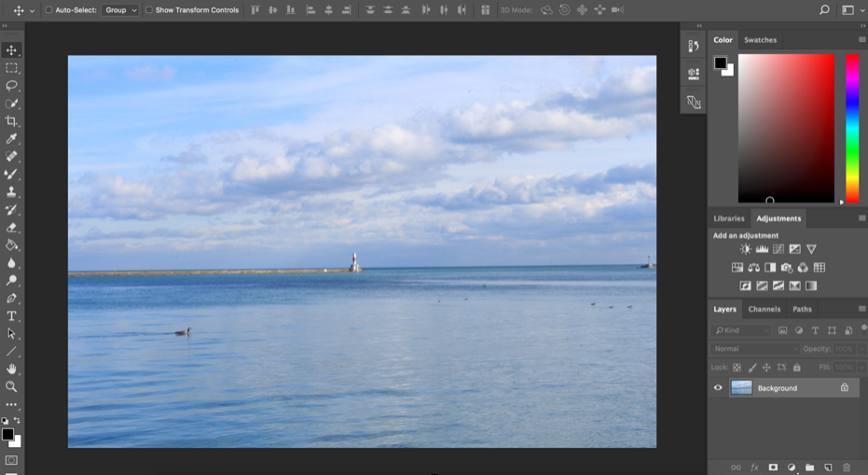The width and height of the screenshot is (868, 475).
Task: Select the Eraser tool
Action: click(11, 228)
